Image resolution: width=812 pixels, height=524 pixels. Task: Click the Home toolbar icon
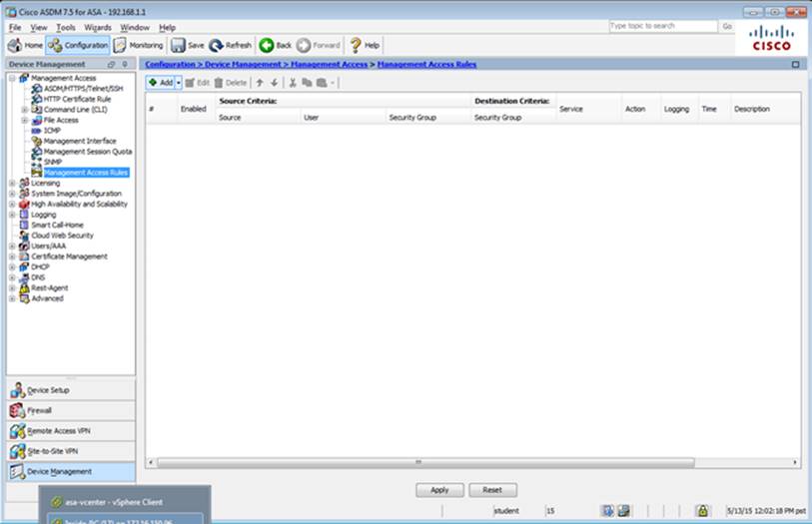pos(25,45)
